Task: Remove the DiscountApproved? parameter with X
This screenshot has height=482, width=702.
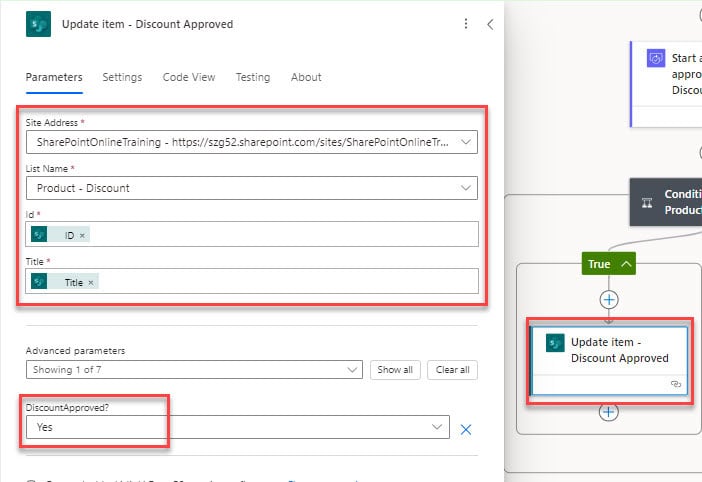Action: point(466,430)
